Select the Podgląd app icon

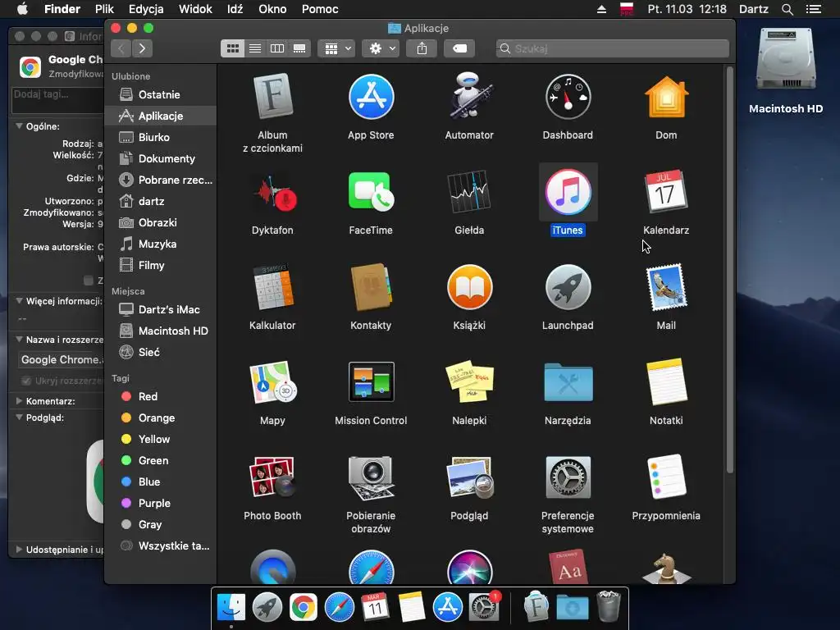point(469,477)
